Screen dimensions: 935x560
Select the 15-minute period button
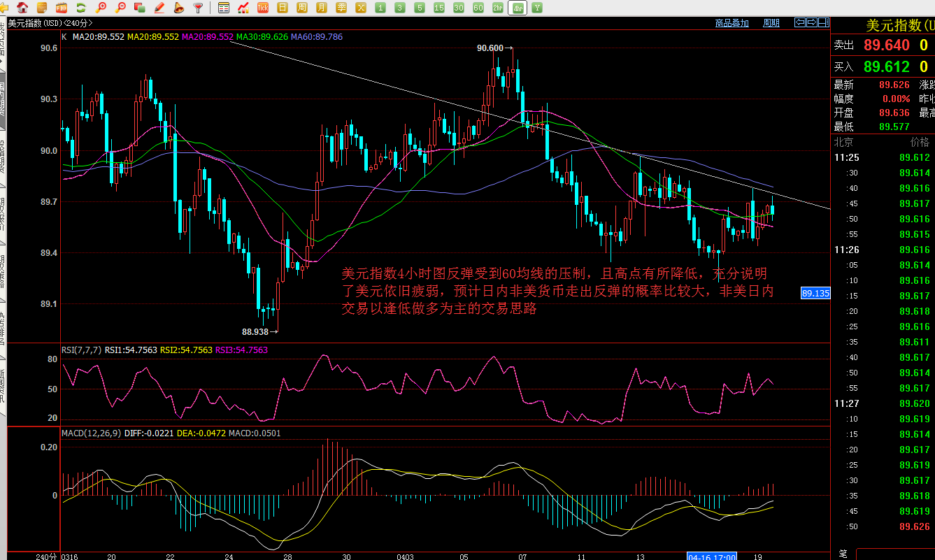[x=438, y=8]
